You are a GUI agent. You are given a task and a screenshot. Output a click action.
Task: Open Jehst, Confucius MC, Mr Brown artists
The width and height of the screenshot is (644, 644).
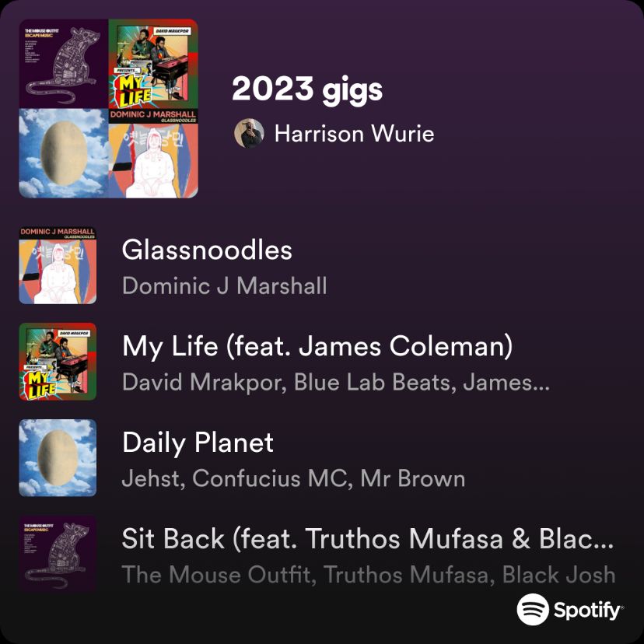point(294,478)
